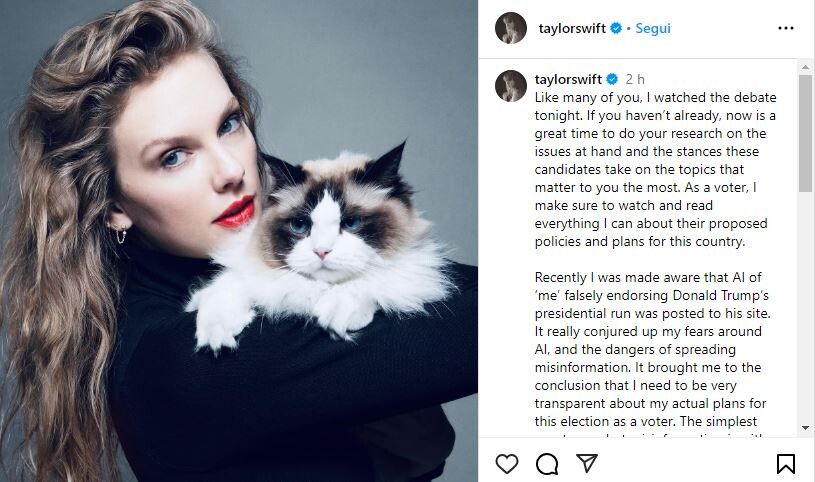Open the three-dot more options menu

[785, 28]
